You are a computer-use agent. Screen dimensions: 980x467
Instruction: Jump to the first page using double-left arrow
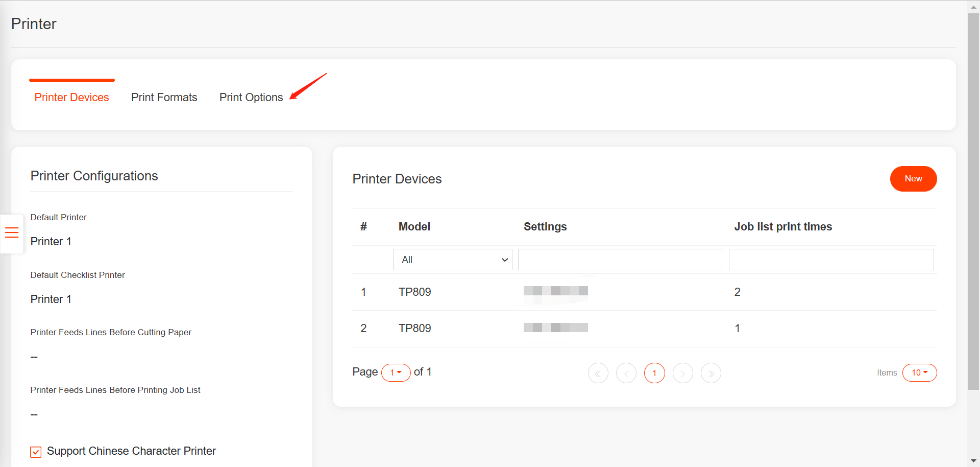click(x=598, y=373)
